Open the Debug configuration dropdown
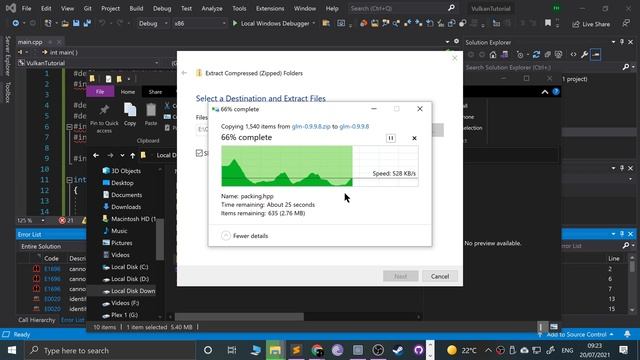This screenshot has height=360, width=640. (x=153, y=24)
